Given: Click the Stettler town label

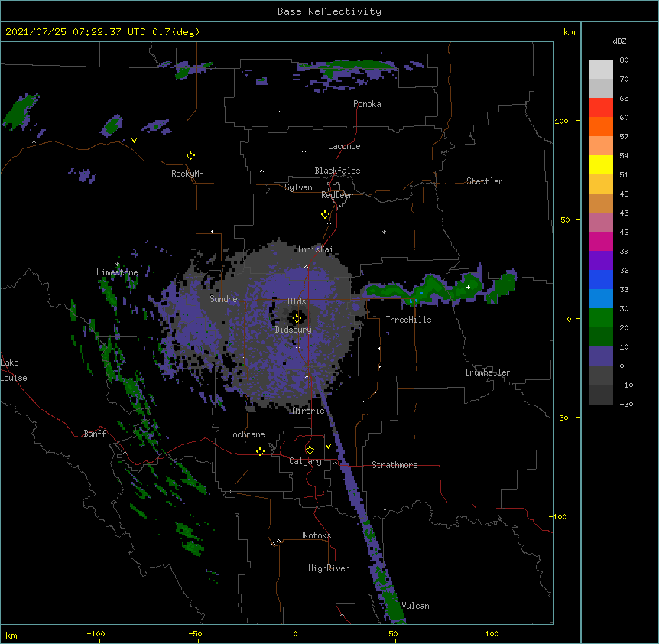Looking at the screenshot, I should (485, 181).
